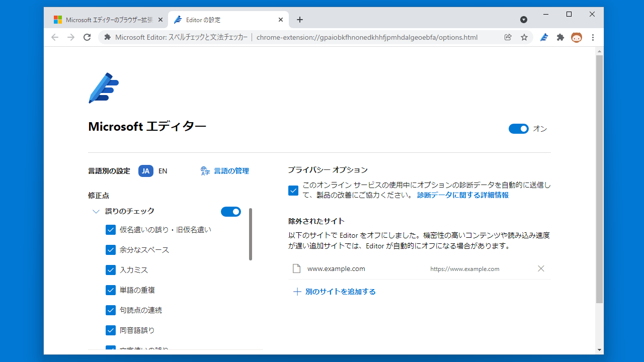This screenshot has height=362, width=644.
Task: Reload the page with refresh icon
Action: (87, 37)
